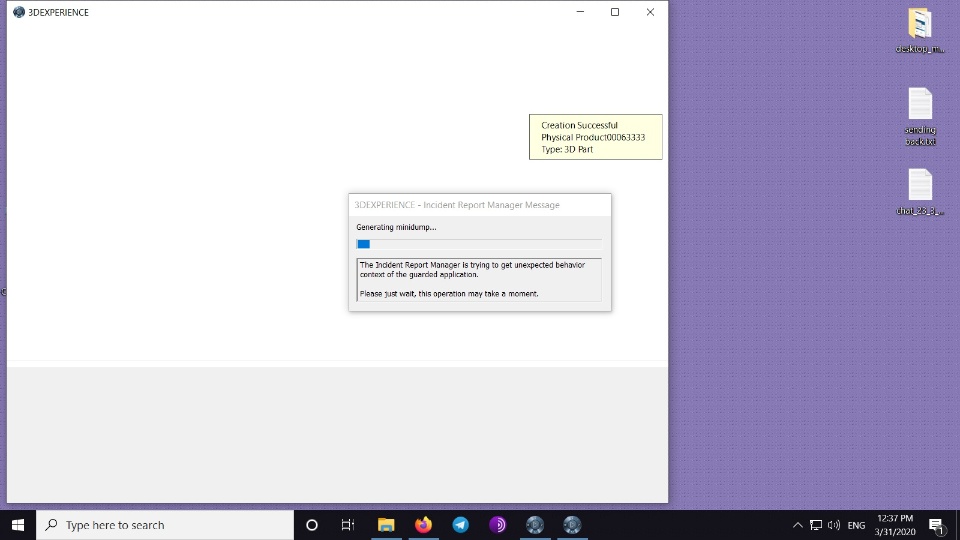Open the notification action center
The height and width of the screenshot is (540, 960).
(936, 525)
